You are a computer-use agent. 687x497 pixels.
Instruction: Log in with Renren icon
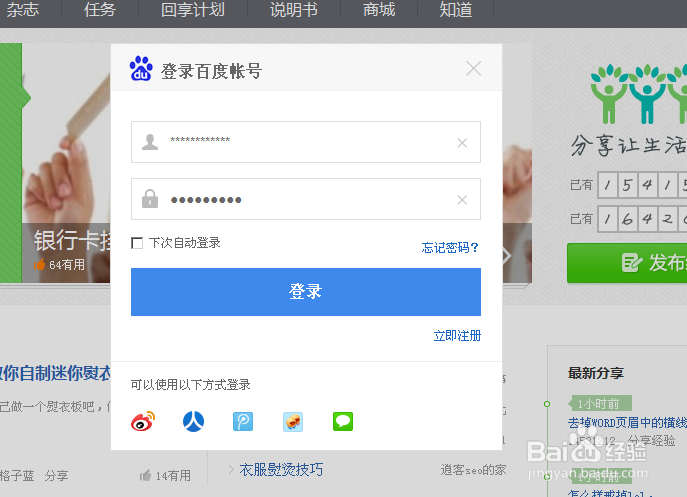[193, 422]
